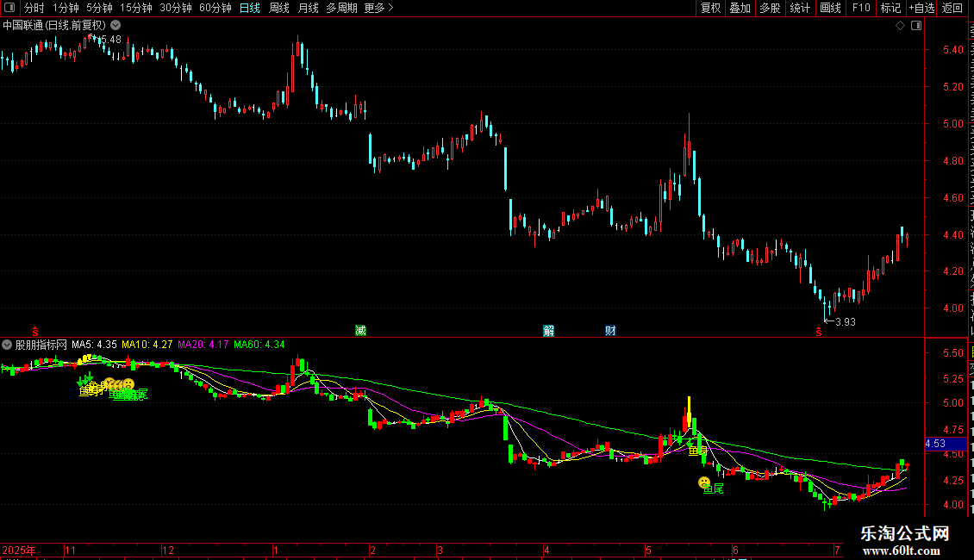
Task: Click 返回 to go back
Action: [x=952, y=8]
